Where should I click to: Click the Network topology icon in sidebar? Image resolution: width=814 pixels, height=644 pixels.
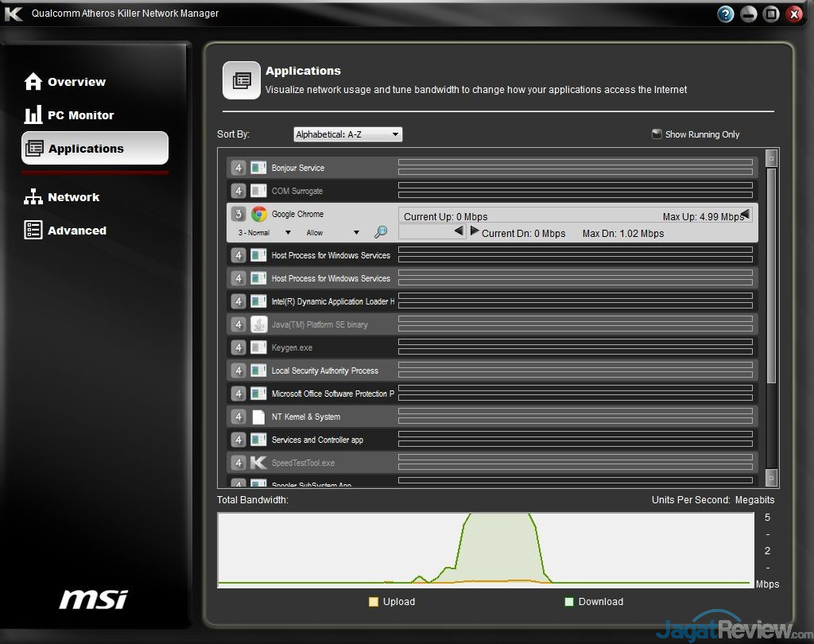(33, 197)
